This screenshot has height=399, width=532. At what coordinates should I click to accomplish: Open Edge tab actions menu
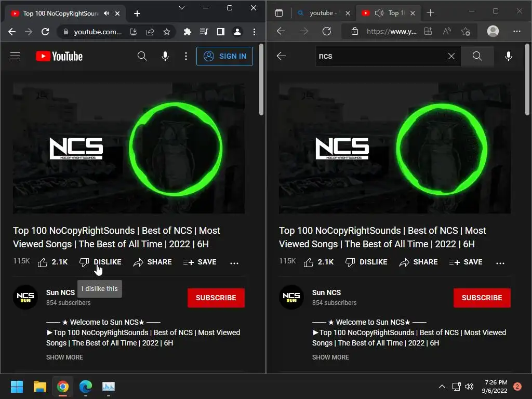(279, 13)
